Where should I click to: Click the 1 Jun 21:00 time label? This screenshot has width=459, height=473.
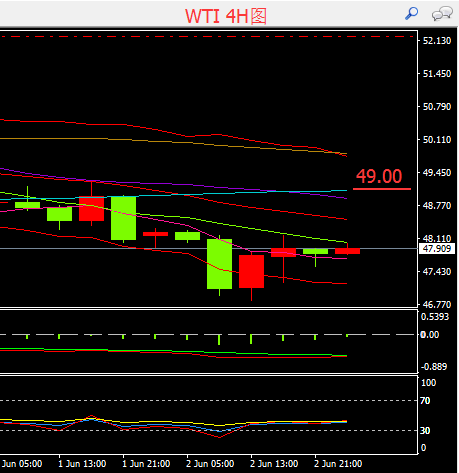[146, 464]
